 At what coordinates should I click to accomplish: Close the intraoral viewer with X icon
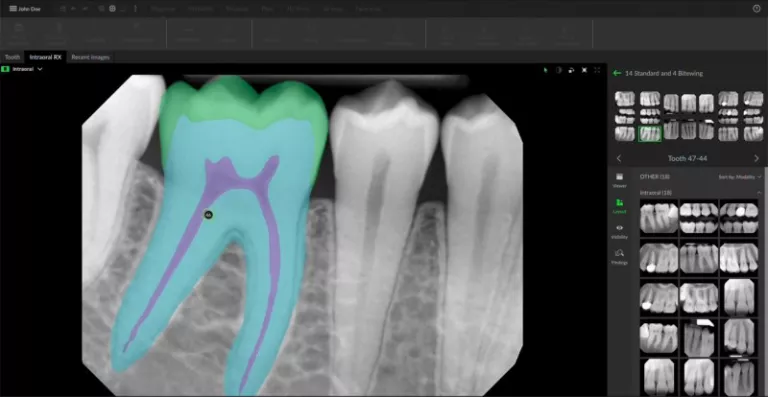584,70
